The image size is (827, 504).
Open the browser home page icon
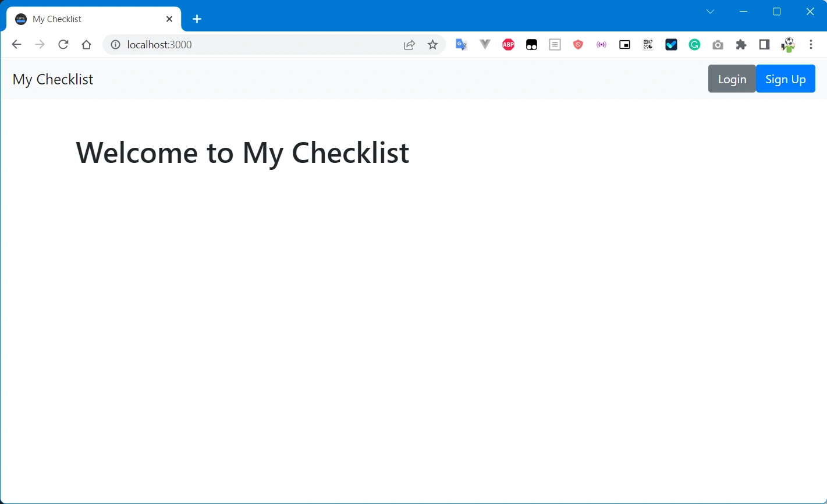(x=87, y=45)
